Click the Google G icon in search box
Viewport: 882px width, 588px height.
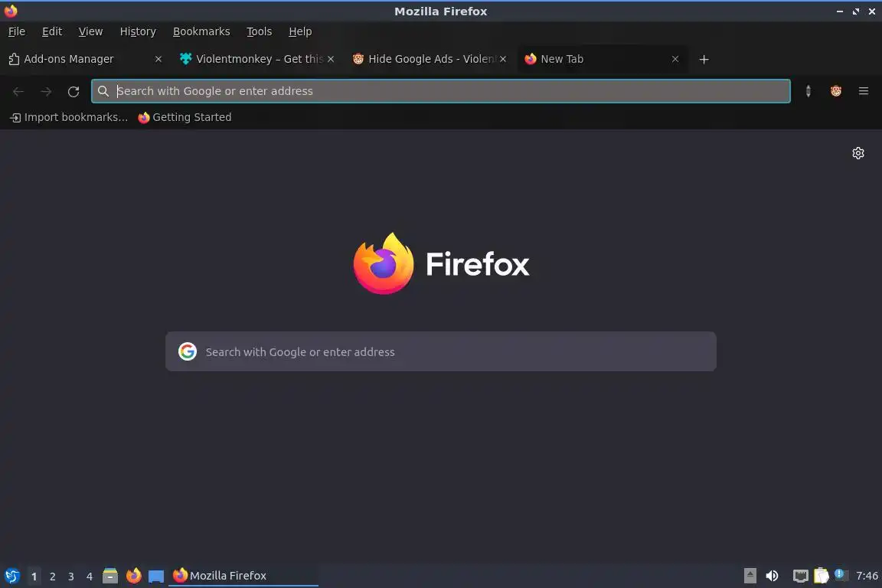188,351
